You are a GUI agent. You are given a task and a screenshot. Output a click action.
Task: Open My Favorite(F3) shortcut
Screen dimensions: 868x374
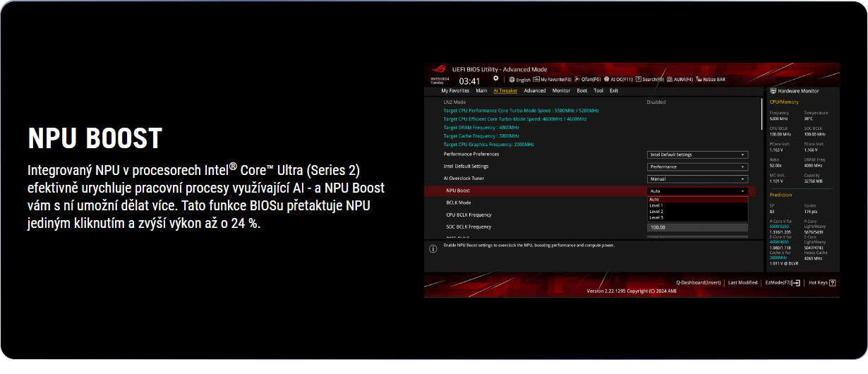pos(552,80)
